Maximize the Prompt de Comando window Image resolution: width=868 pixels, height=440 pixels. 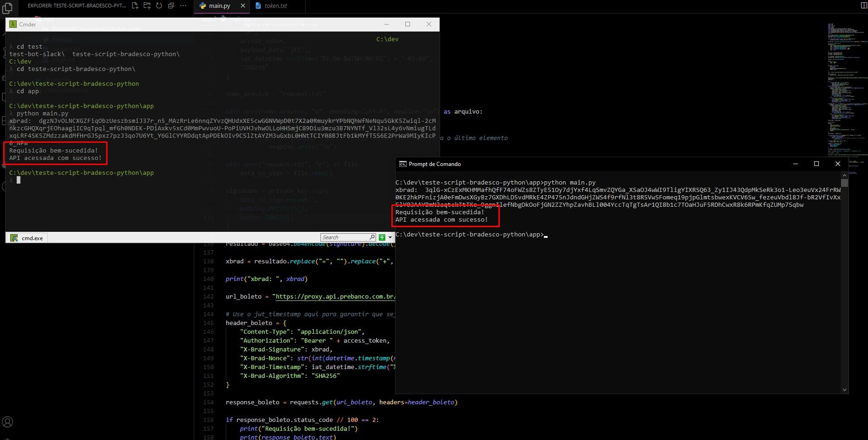tap(817, 164)
